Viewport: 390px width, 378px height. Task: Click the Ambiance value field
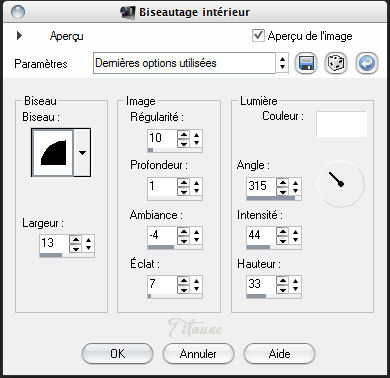point(162,235)
